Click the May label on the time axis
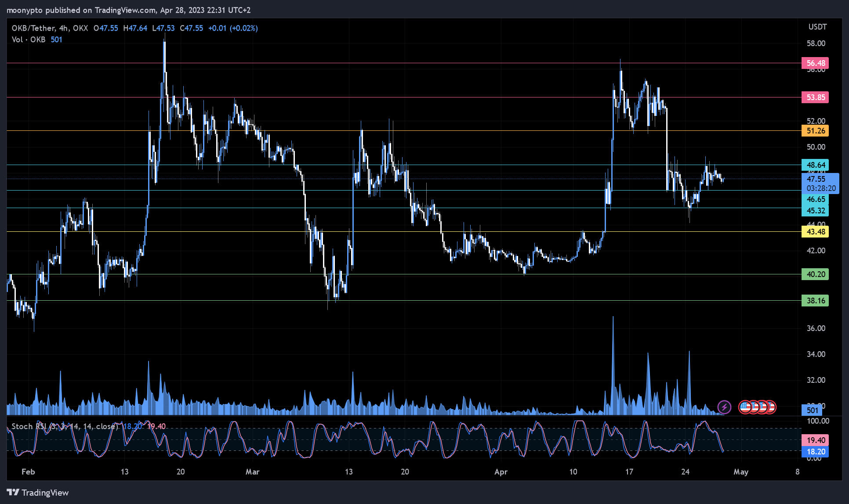Viewport: 849px width, 504px height. pyautogui.click(x=741, y=472)
